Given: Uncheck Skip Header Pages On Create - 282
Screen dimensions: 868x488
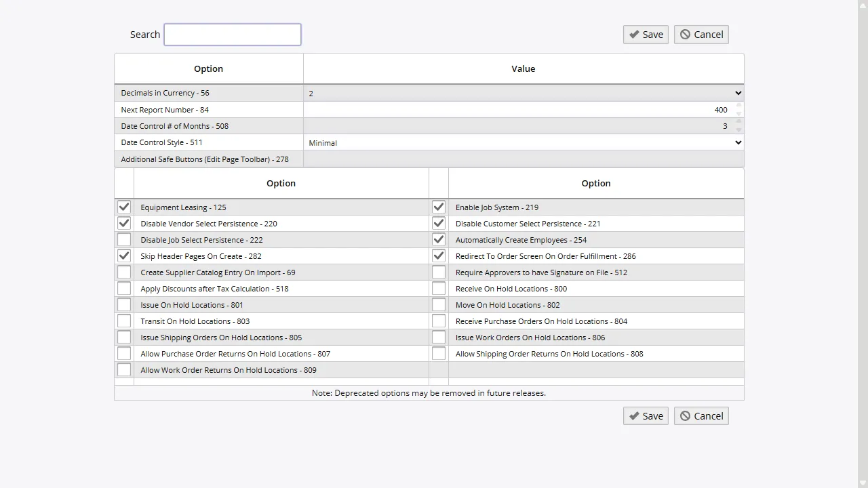Looking at the screenshot, I should (x=123, y=256).
